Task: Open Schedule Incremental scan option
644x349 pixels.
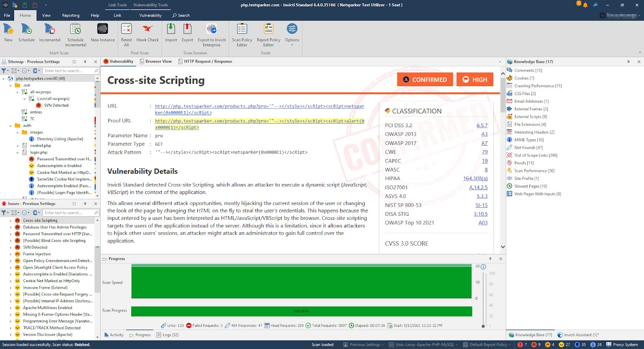Action: (x=75, y=35)
